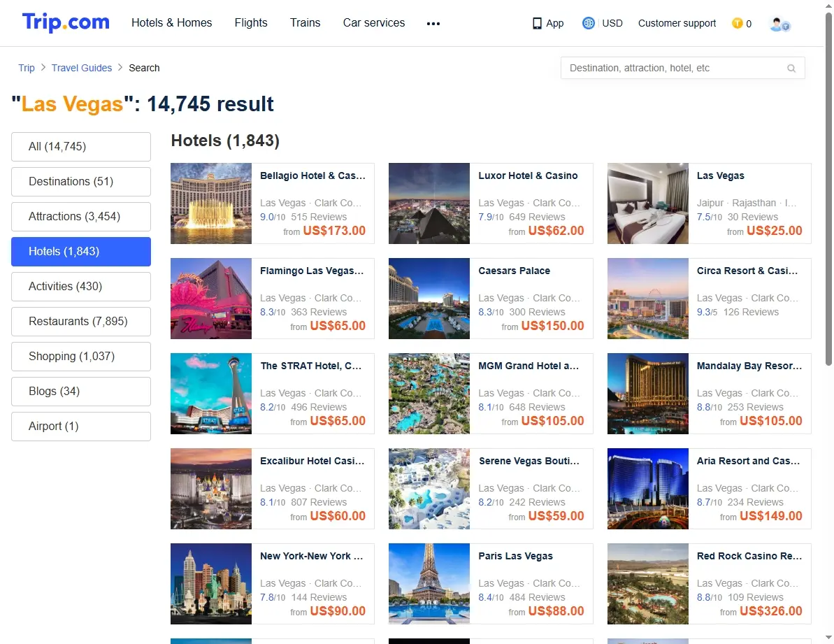Open Circa Resort thumbnail image
This screenshot has width=834, height=644.
648,299
